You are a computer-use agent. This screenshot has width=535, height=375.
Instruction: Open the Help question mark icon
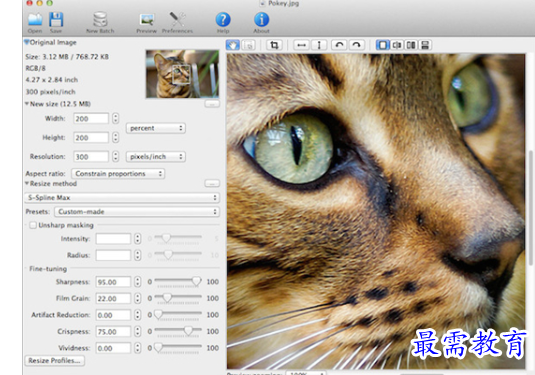pyautogui.click(x=223, y=19)
